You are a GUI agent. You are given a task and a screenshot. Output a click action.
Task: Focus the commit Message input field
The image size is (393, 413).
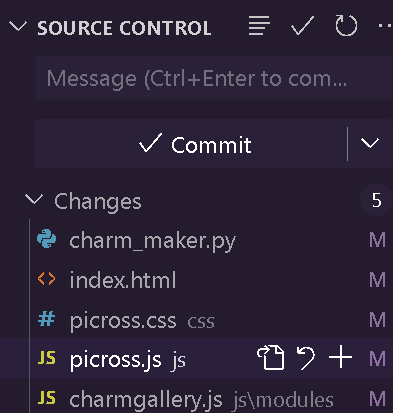[214, 78]
